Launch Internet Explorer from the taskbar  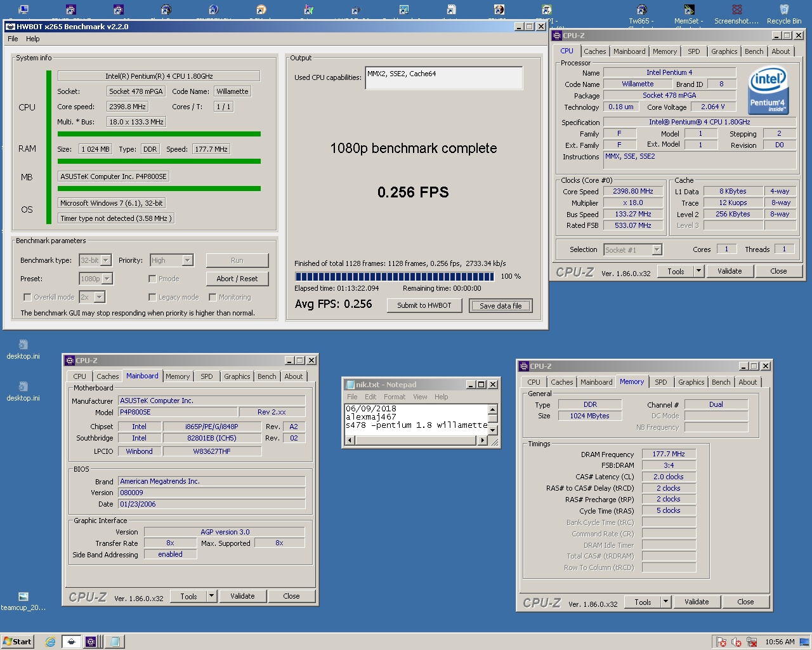pyautogui.click(x=50, y=642)
